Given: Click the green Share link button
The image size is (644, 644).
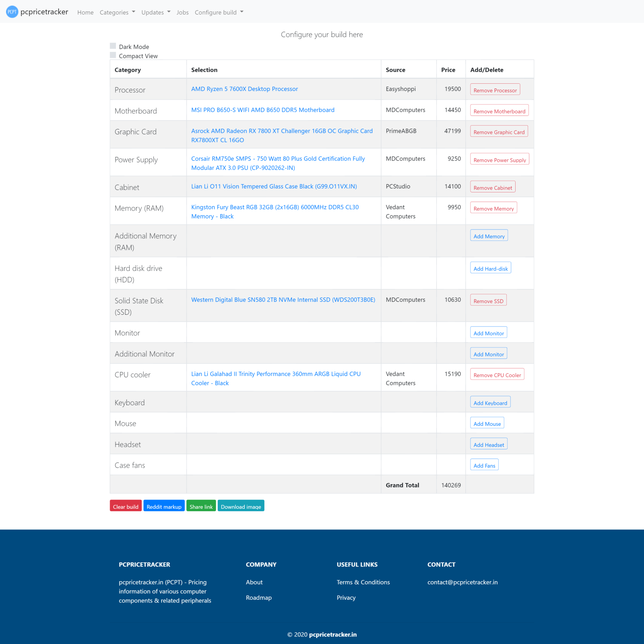Looking at the screenshot, I should 201,506.
